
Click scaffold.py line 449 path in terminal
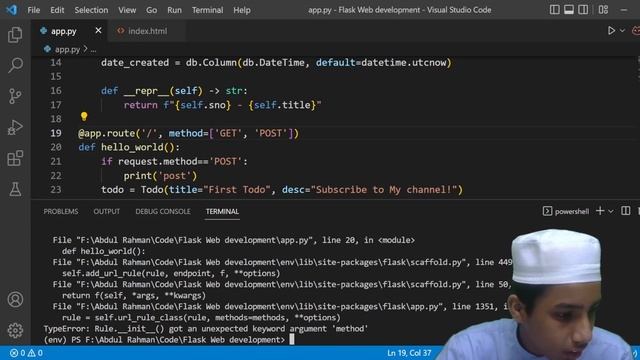[x=282, y=262]
